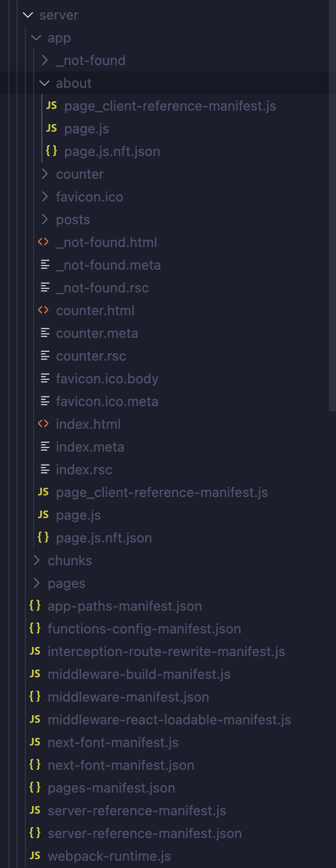Click the text file icon beside counter.rsc
The height and width of the screenshot is (868, 336).
[45, 355]
